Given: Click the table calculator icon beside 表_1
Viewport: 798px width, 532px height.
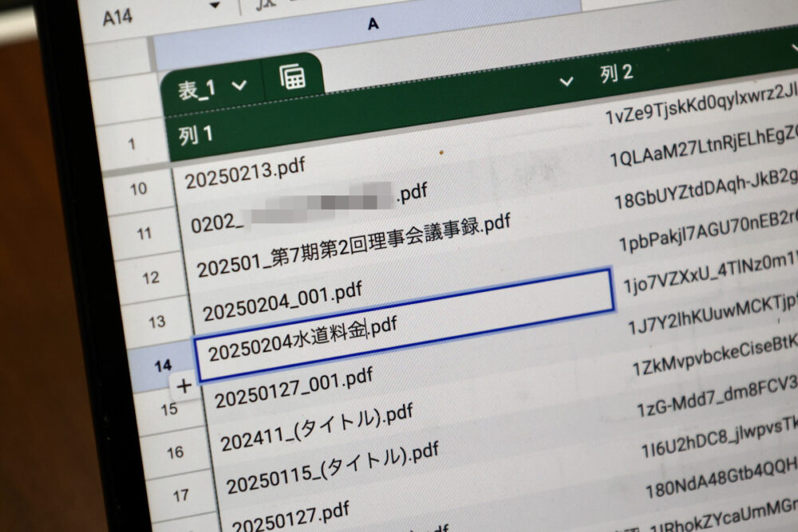Looking at the screenshot, I should (x=292, y=77).
